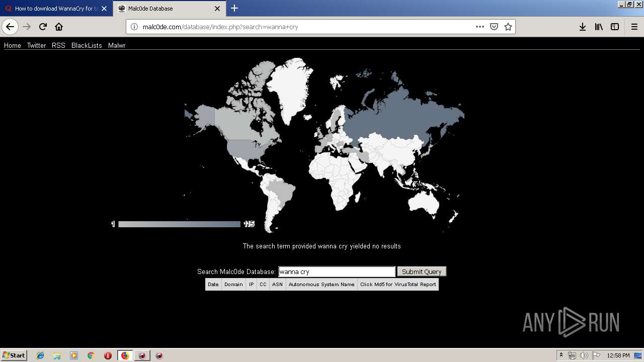
Task: Click the Domain column header
Action: click(233, 285)
